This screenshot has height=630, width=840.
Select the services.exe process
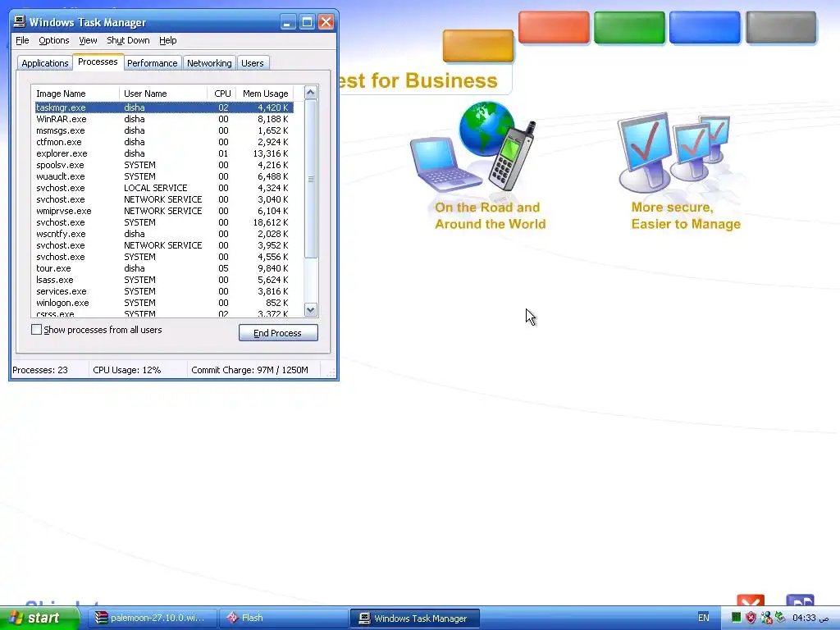click(x=164, y=291)
